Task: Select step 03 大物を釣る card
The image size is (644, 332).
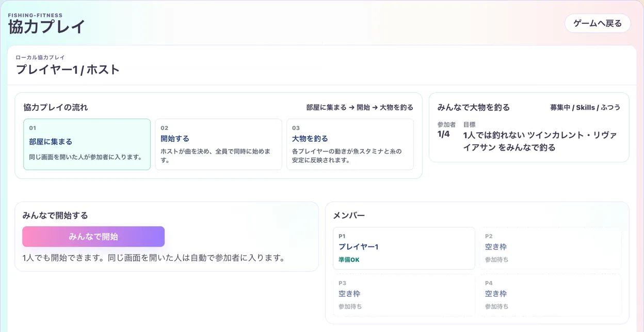Action: click(350, 144)
